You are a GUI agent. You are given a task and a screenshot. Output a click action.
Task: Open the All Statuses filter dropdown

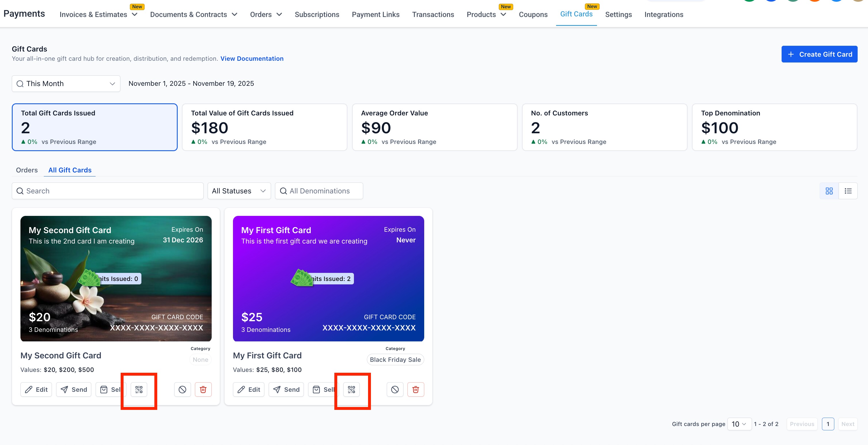[239, 191]
